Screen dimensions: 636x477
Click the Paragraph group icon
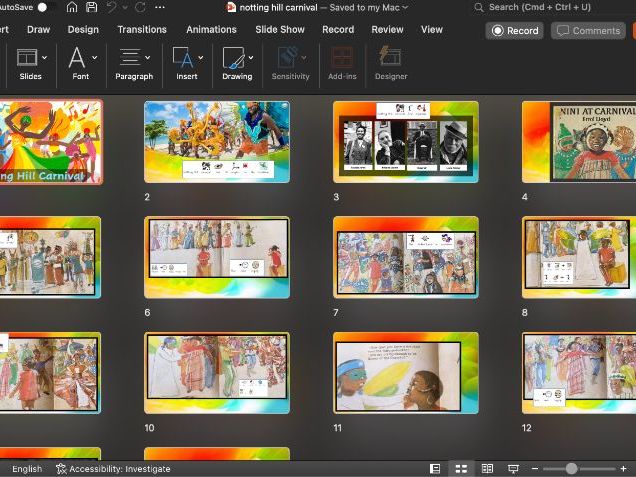130,58
